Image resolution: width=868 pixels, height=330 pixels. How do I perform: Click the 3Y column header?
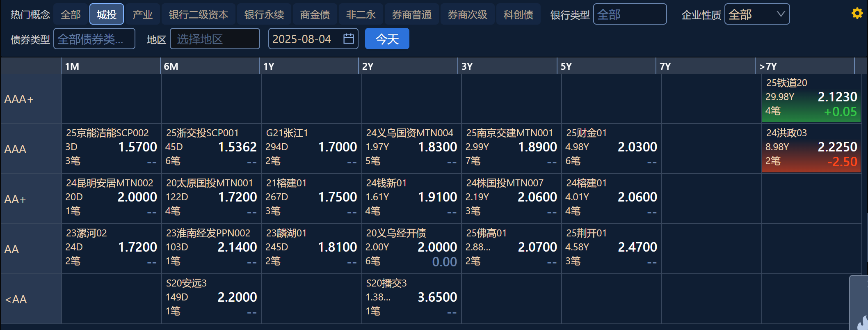coord(508,66)
